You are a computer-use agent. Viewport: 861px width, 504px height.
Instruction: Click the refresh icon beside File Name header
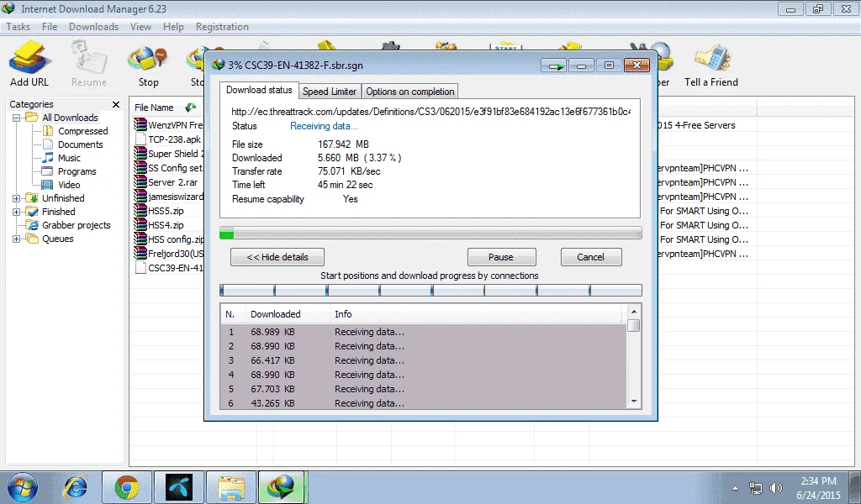click(x=191, y=108)
